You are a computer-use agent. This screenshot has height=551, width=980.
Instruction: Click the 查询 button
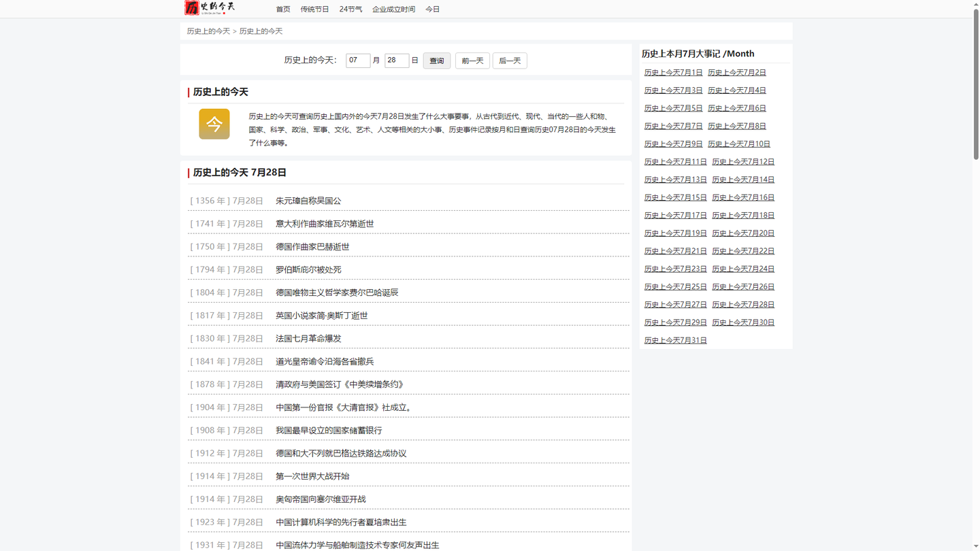tap(437, 61)
